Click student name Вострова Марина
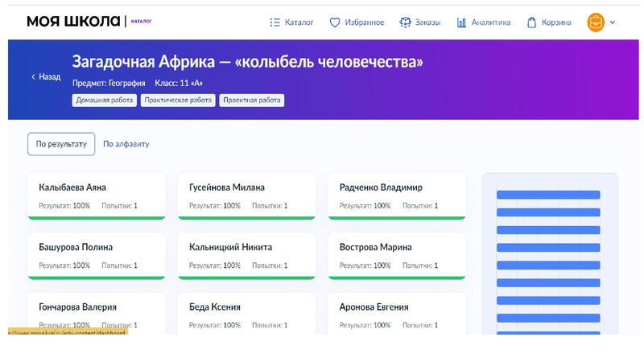Image resolution: width=644 pixels, height=362 pixels. 375,247
